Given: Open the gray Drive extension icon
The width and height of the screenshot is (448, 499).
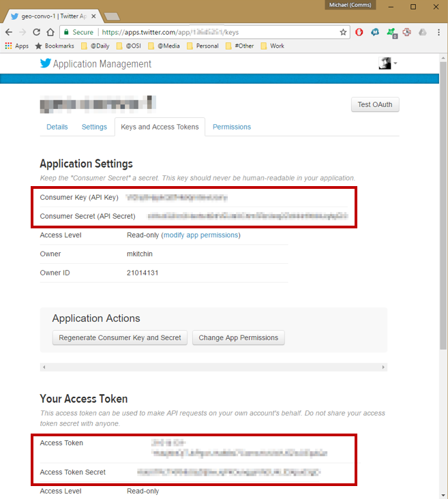Looking at the screenshot, I should pyautogui.click(x=423, y=32).
